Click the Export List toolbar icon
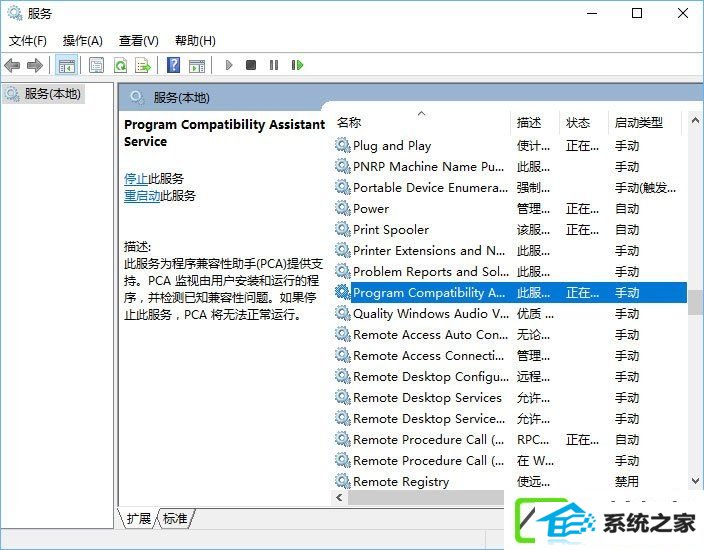 (x=143, y=66)
